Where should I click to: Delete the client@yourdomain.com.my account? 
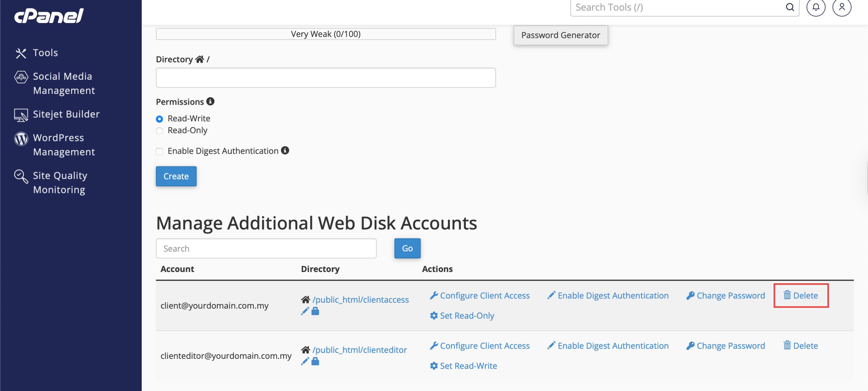tap(801, 296)
